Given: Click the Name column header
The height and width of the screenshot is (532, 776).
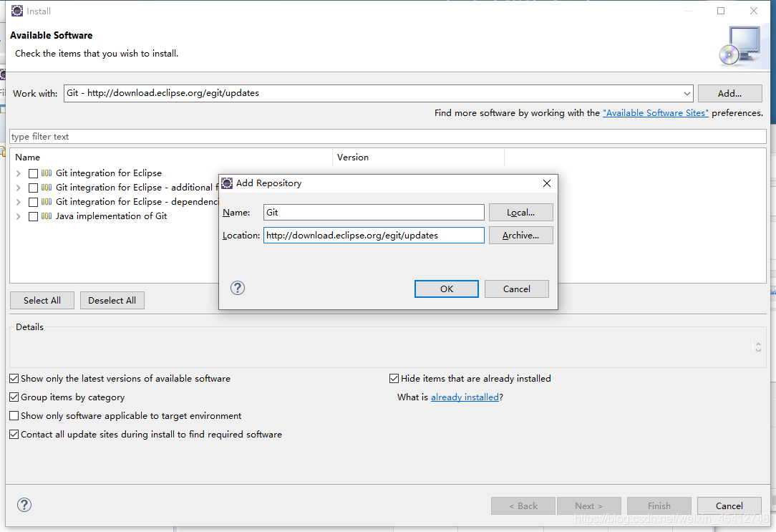Looking at the screenshot, I should [171, 158].
